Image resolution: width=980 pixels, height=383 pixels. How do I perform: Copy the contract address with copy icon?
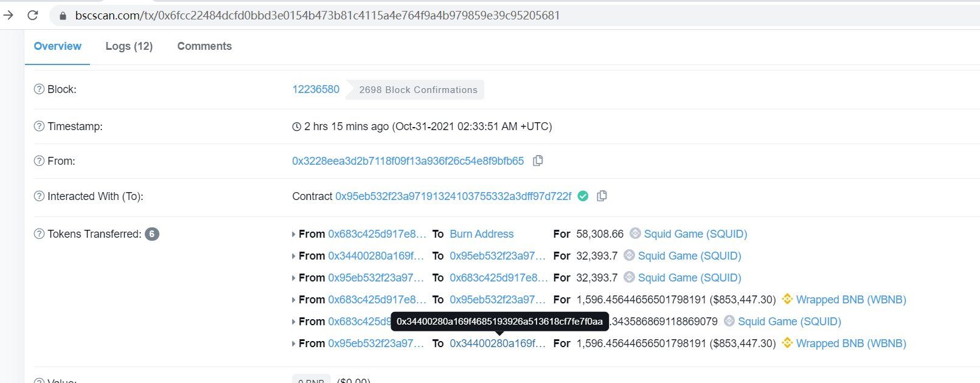602,196
